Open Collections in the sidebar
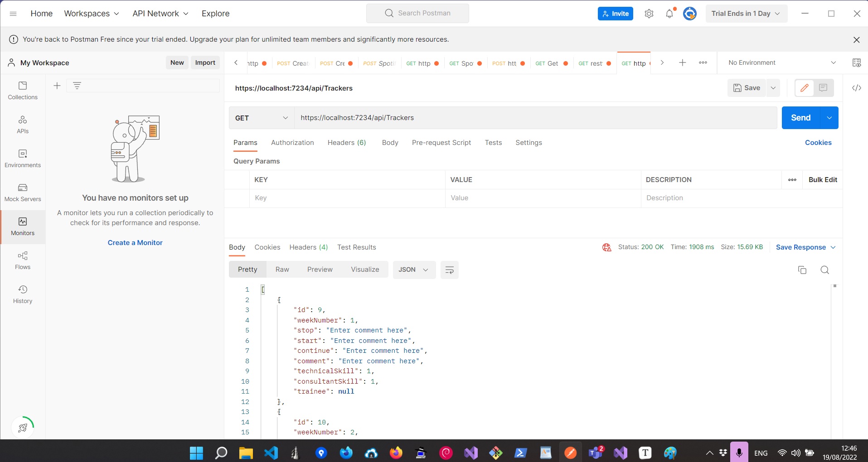Screen dimensions: 868x462 point(23,91)
